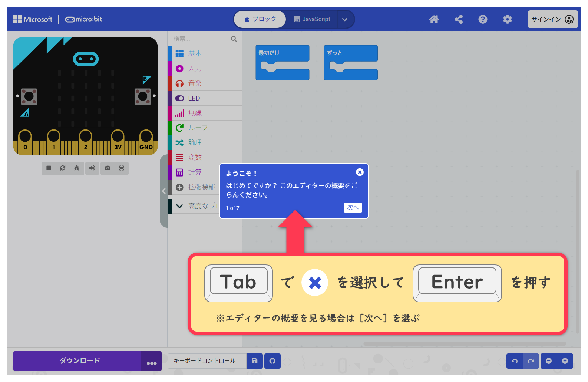Viewport: 588px width, 382px height.
Task: Launch simulator in full screen
Action: pos(122,168)
